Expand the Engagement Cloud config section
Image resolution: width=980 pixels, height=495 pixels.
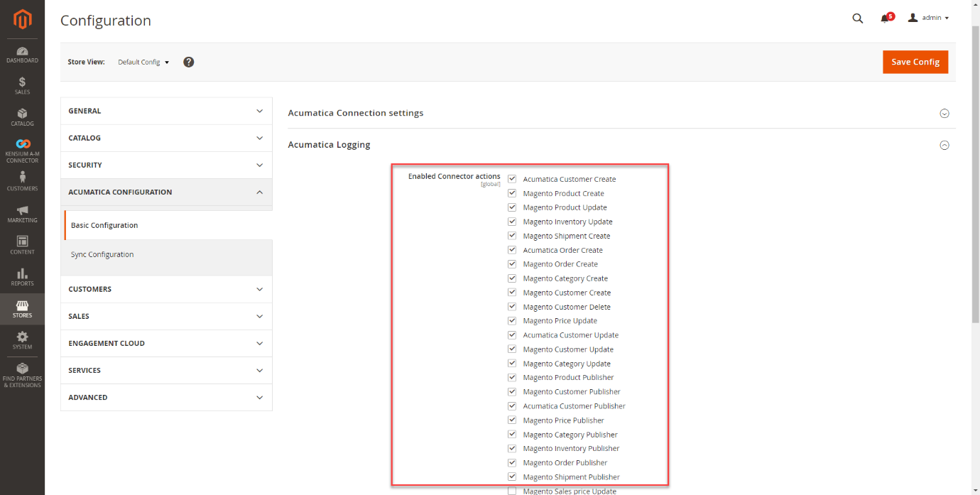166,343
